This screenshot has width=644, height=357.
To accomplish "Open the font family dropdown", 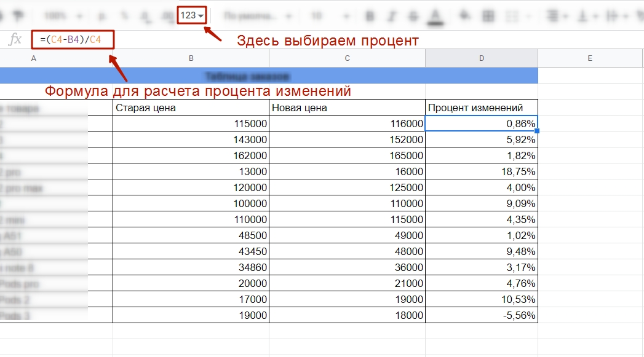I will coord(257,16).
